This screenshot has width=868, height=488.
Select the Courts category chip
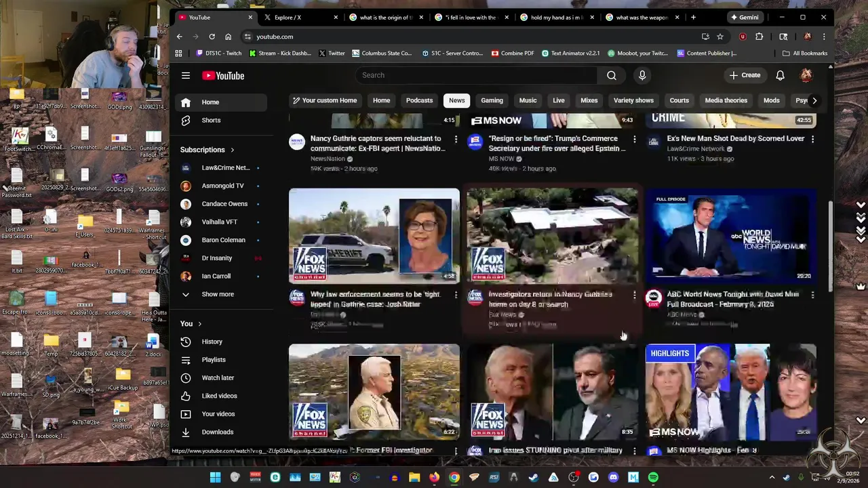coord(679,100)
